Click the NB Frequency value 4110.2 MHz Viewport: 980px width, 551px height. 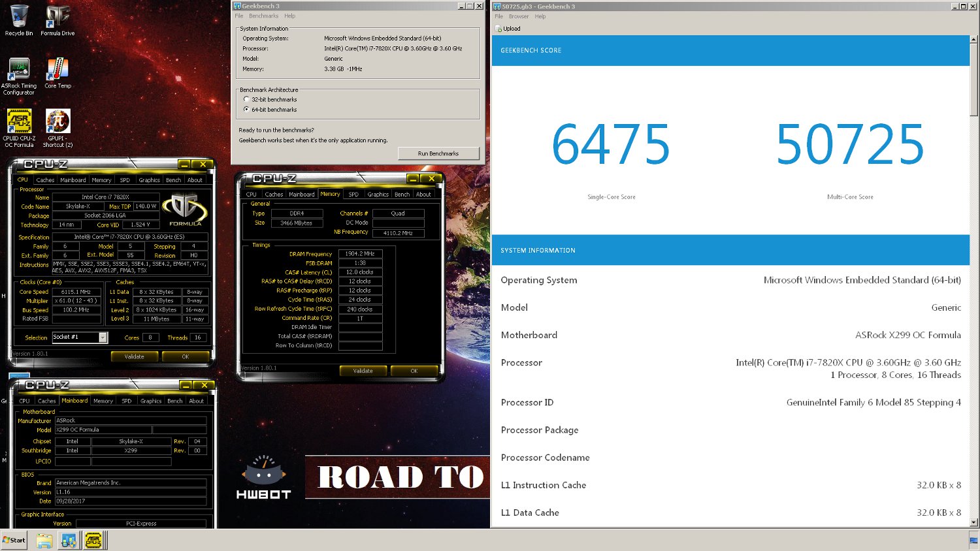[x=398, y=232]
